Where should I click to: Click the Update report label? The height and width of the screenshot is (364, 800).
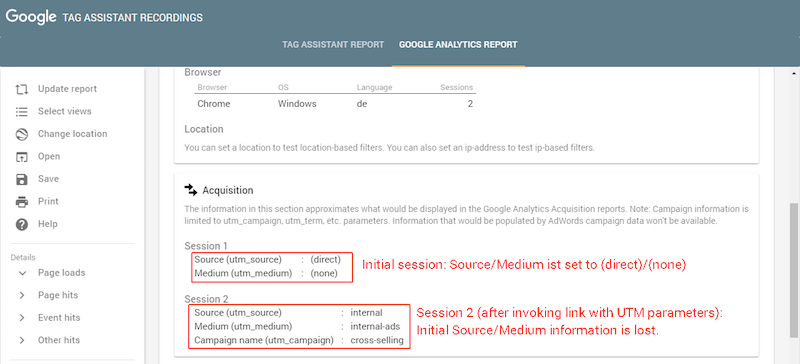tap(67, 89)
